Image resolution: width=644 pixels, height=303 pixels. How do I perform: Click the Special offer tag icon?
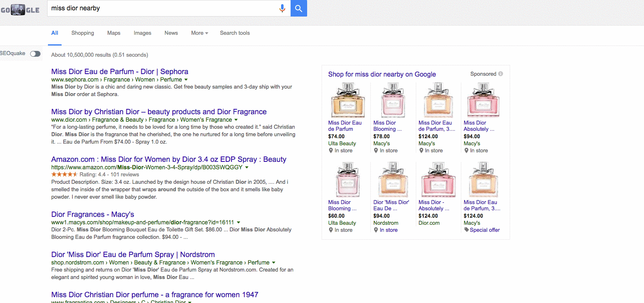click(466, 230)
